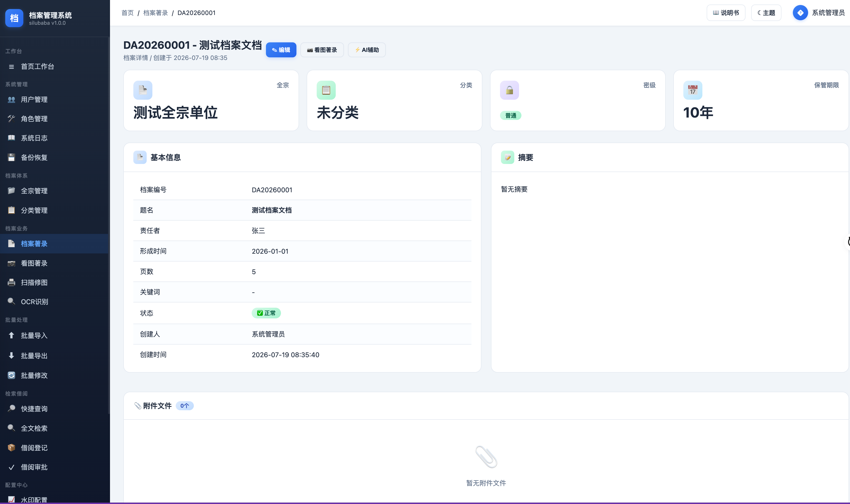Click the 备份恢复 floppy disk icon

tap(12, 157)
